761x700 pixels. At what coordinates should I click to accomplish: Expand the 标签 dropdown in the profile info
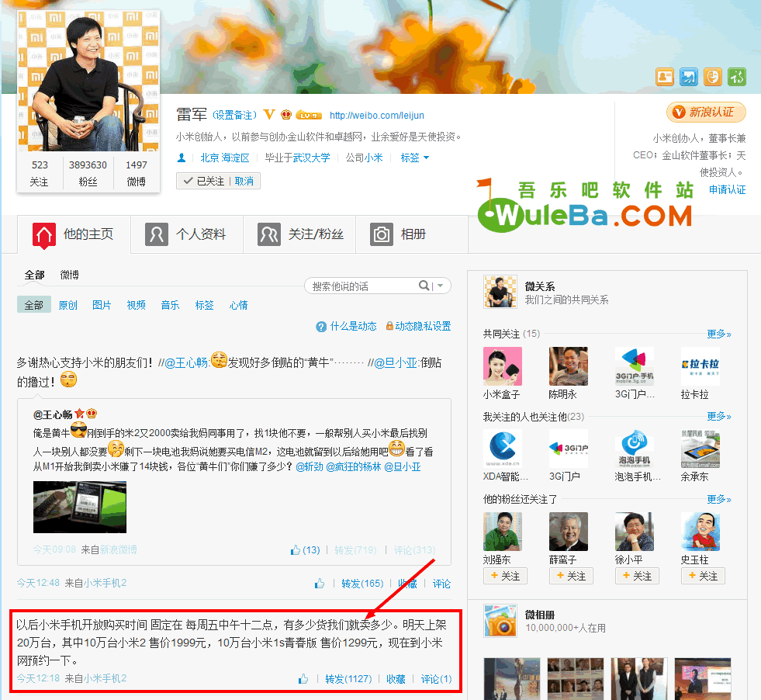coord(415,158)
